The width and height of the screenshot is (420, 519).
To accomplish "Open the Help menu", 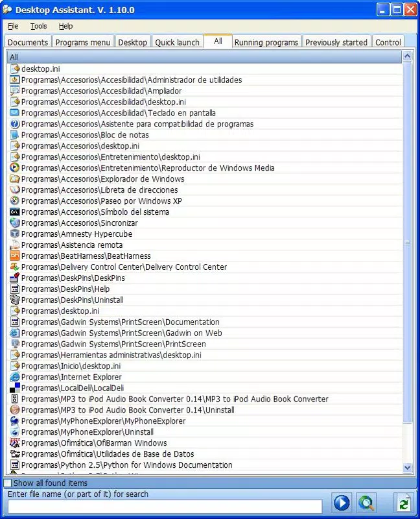I will pos(65,26).
